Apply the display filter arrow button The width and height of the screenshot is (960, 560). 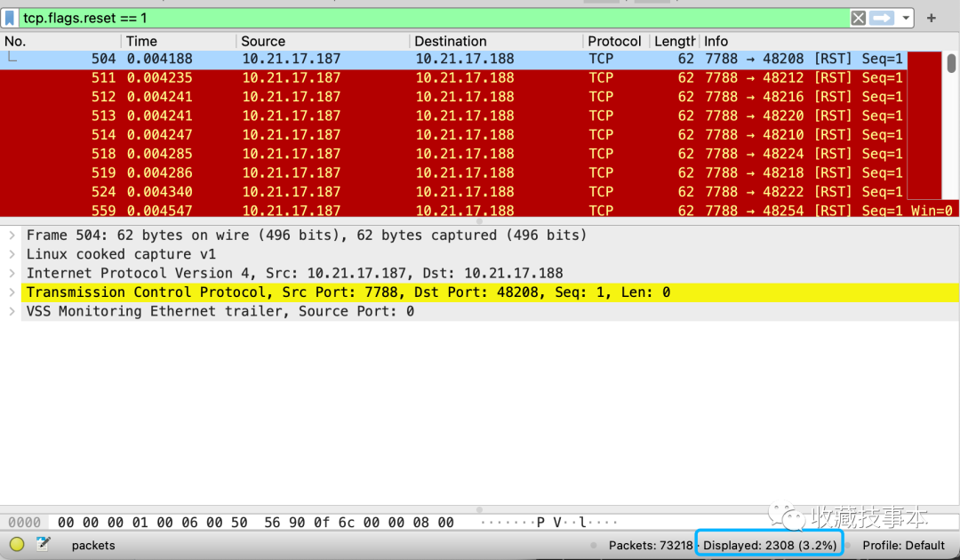click(x=882, y=19)
